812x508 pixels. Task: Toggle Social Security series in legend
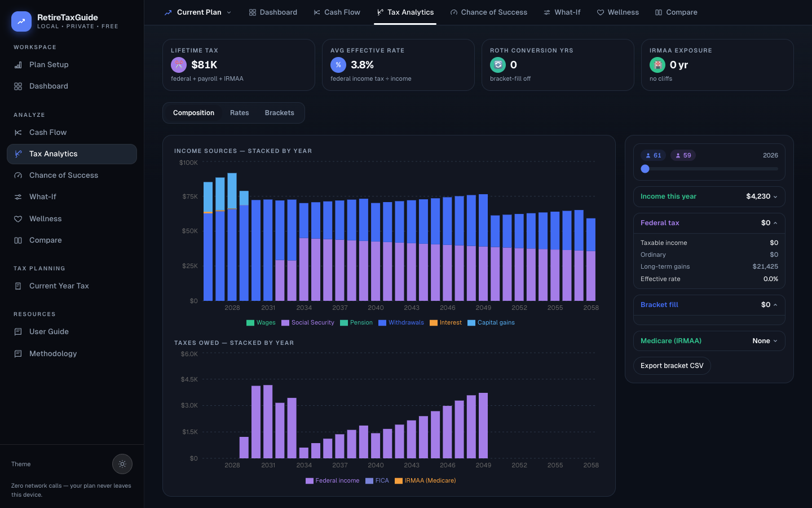(308, 323)
